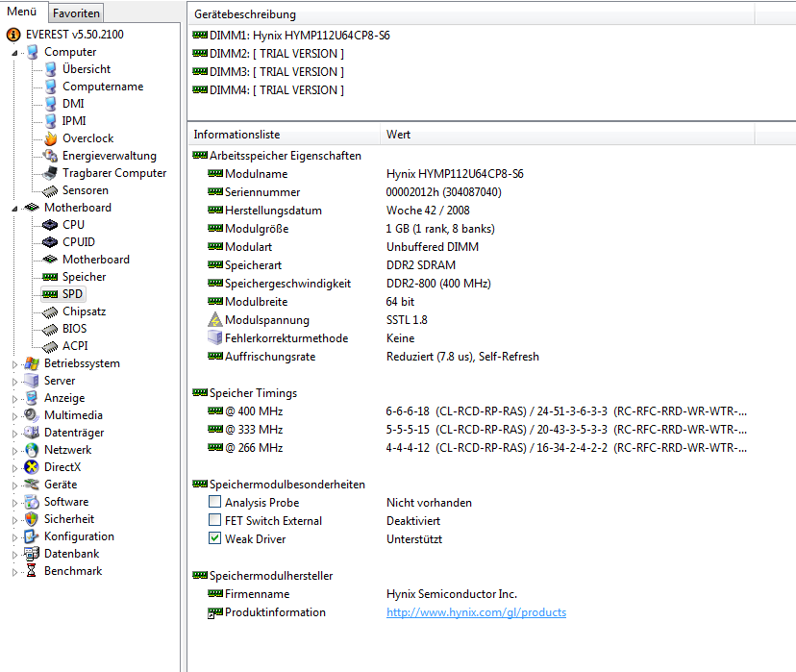Viewport: 796px width, 672px height.
Task: Click the Betriebssystem Windows flag icon
Action: coord(32,363)
